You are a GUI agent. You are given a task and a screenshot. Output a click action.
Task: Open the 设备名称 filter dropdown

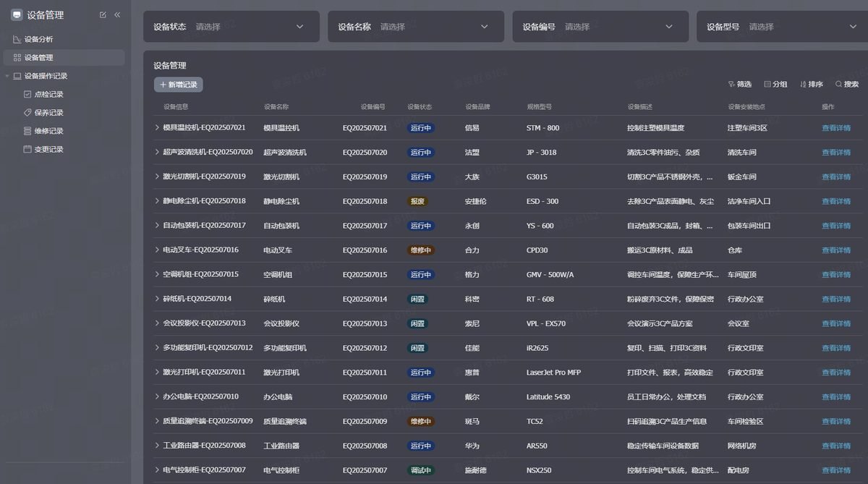tap(416, 27)
